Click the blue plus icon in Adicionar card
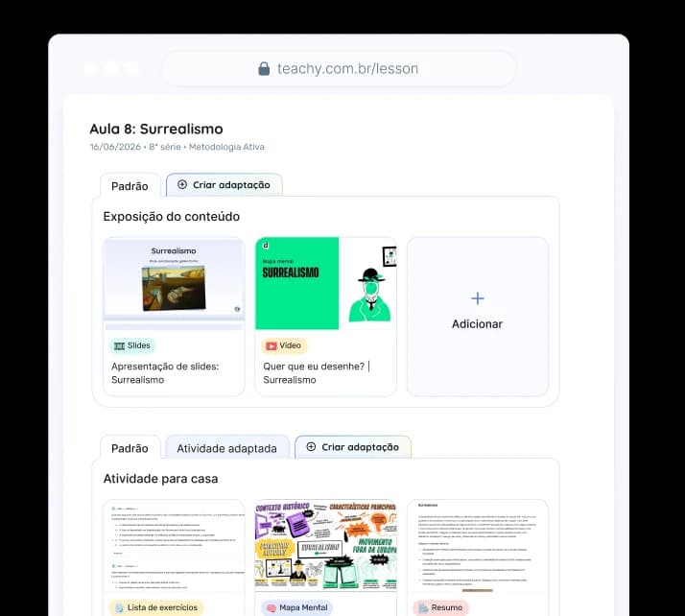685x616 pixels. coord(478,298)
